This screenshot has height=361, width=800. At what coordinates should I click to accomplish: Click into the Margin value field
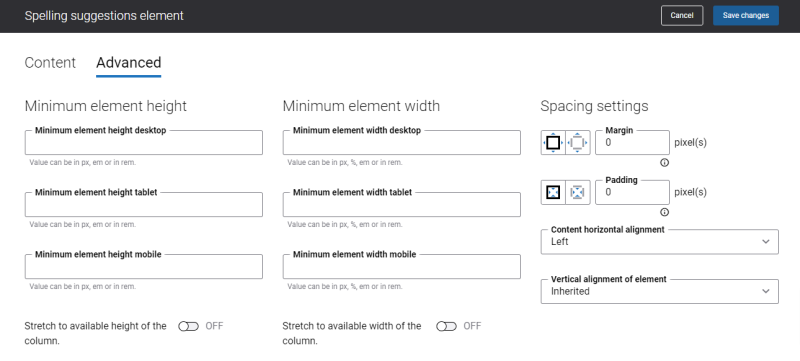click(x=632, y=142)
